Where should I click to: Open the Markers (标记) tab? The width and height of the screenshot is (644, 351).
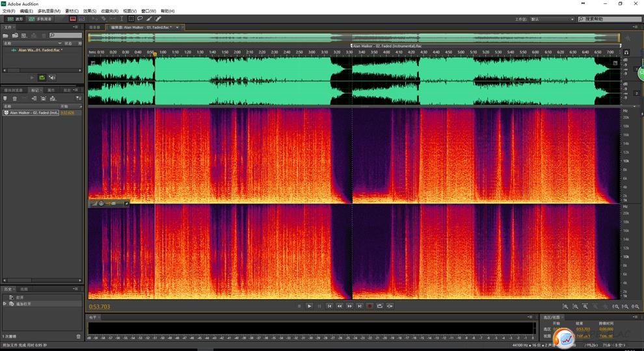(35, 90)
